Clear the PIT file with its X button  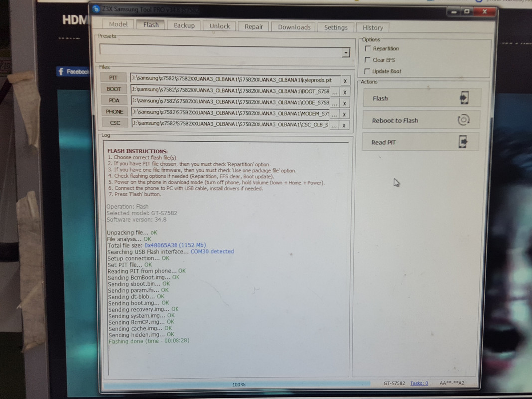(345, 81)
